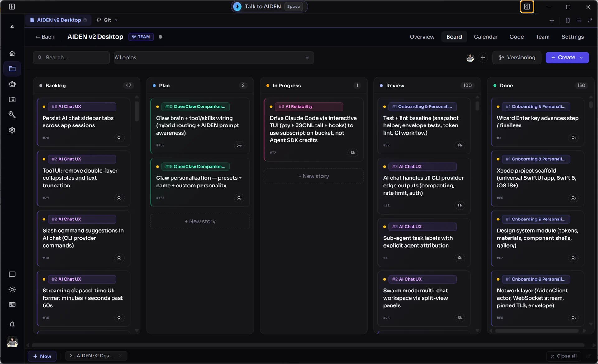The width and height of the screenshot is (598, 364).
Task: Assign user on story #72 card
Action: pos(353,153)
